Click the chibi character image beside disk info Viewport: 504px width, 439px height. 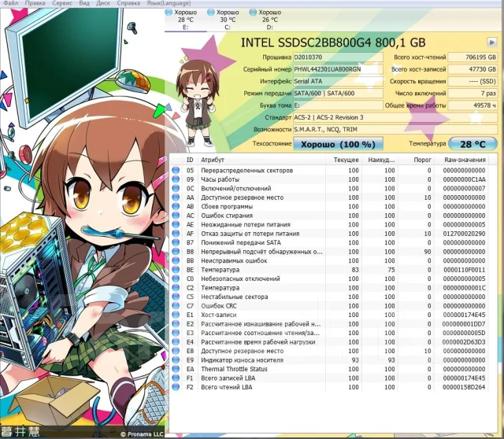coord(197,104)
